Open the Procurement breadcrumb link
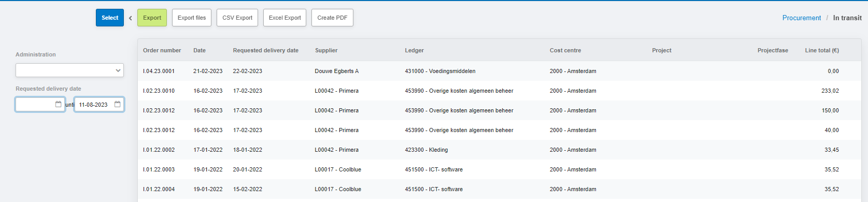This screenshot has width=868, height=202. (x=802, y=18)
